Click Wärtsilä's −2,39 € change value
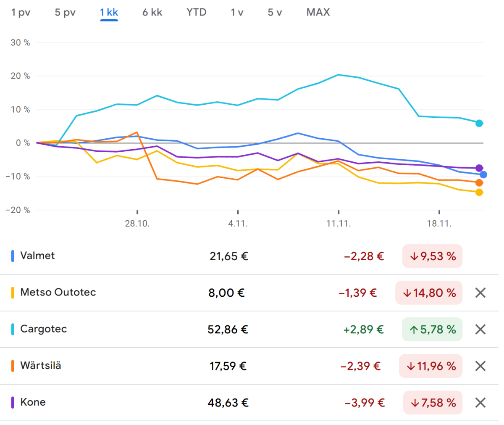504x425 pixels. click(361, 366)
